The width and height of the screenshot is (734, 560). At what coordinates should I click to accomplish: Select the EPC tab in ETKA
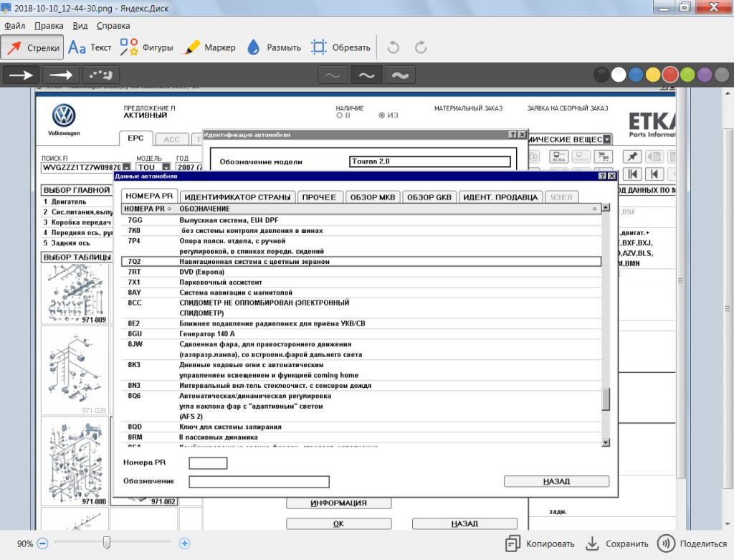click(135, 138)
